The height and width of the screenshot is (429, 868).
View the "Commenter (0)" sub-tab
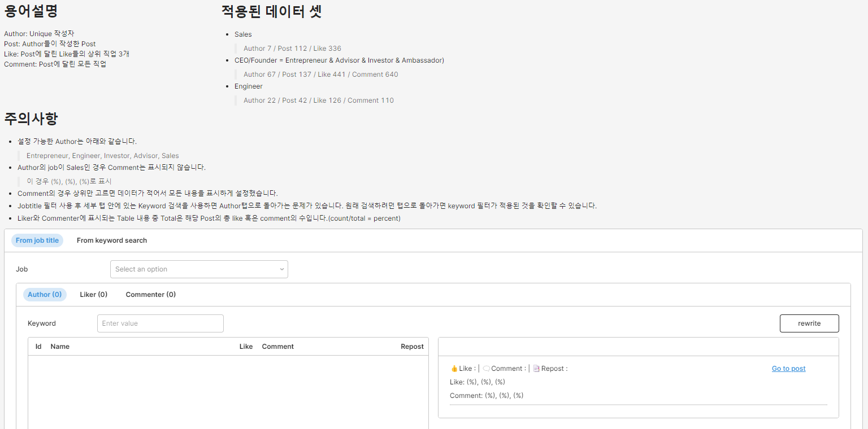pos(151,295)
